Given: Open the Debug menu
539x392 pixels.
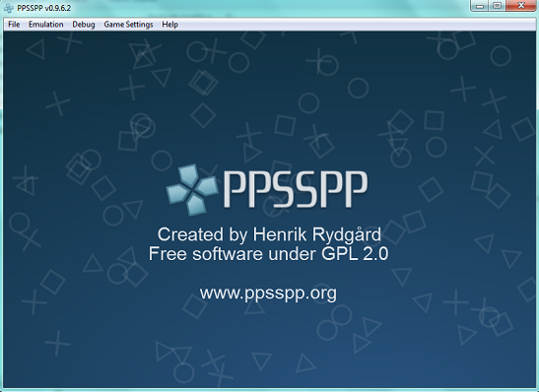Looking at the screenshot, I should tap(83, 25).
